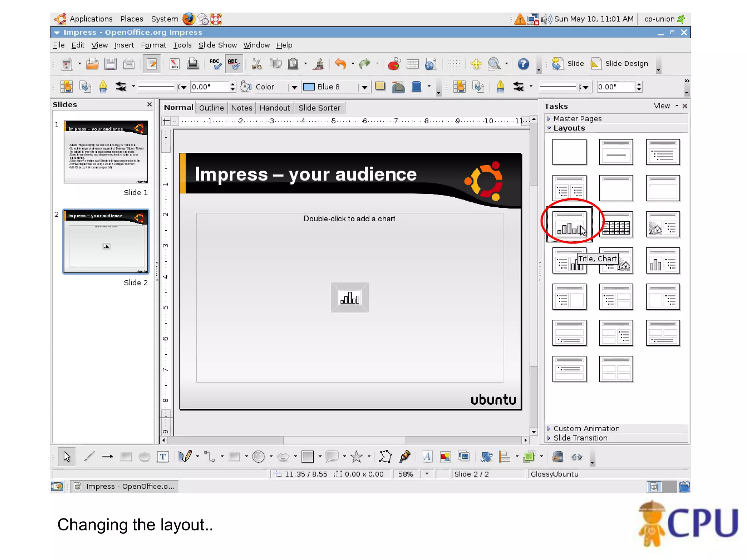This screenshot has width=747, height=560.
Task: Open the Places menu
Action: pos(132,19)
